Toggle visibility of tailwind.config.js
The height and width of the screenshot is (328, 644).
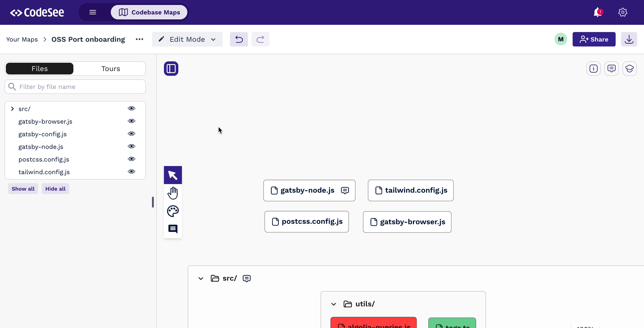click(132, 171)
